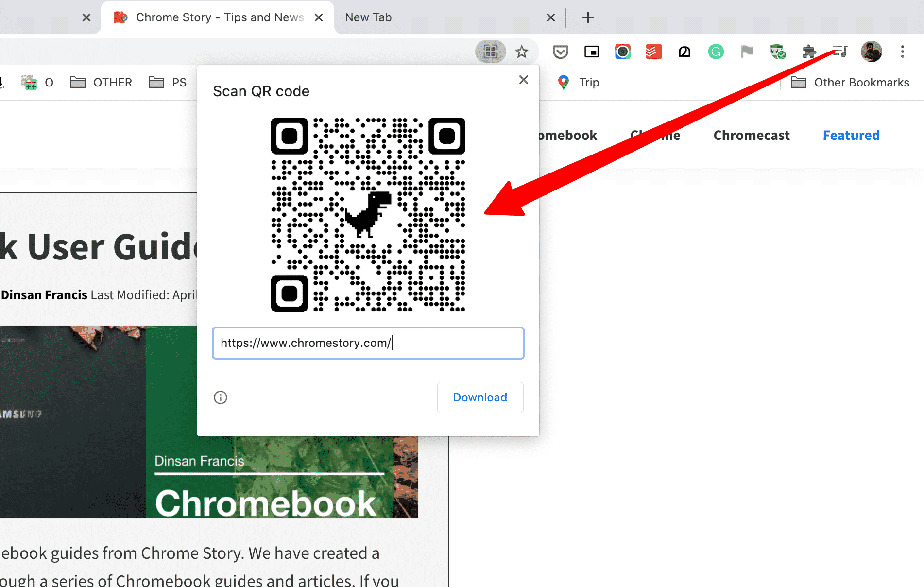Select the bookmark star icon
This screenshot has height=587, width=924.
pyautogui.click(x=522, y=52)
